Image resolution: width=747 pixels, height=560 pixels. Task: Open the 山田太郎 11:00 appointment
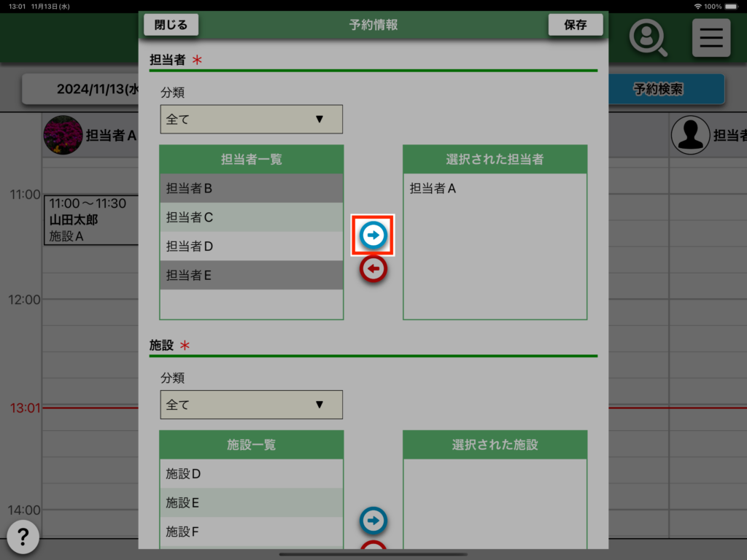(90, 219)
